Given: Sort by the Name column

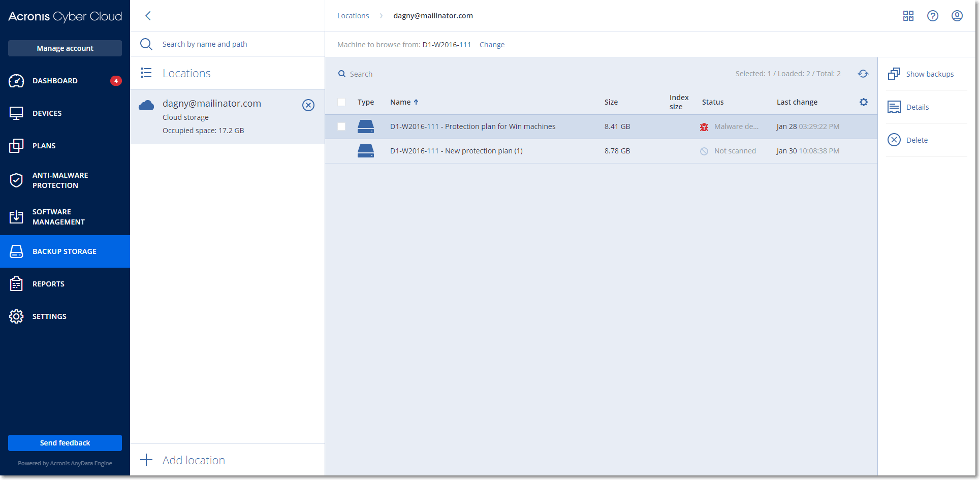Looking at the screenshot, I should [x=404, y=102].
